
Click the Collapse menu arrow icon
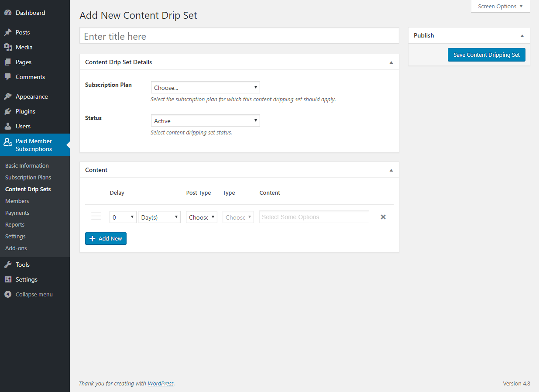coord(8,294)
